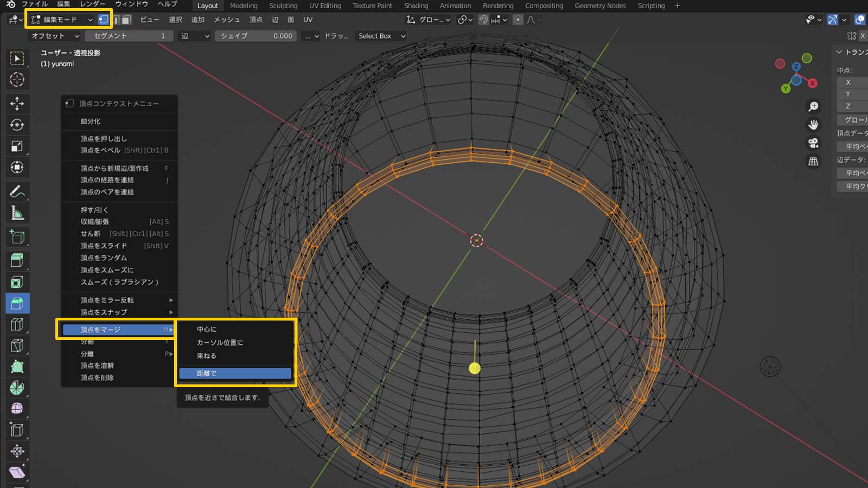Click 頂点を溶解 in the context menu

pyautogui.click(x=97, y=365)
